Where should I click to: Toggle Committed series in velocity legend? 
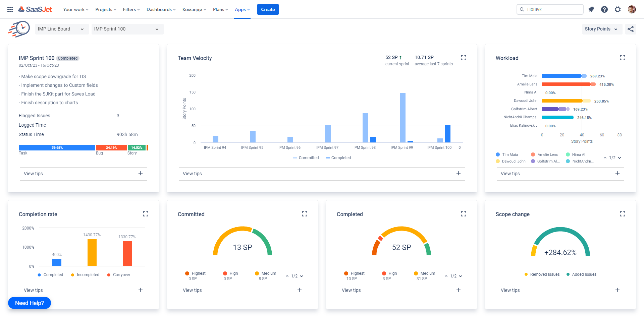click(306, 158)
